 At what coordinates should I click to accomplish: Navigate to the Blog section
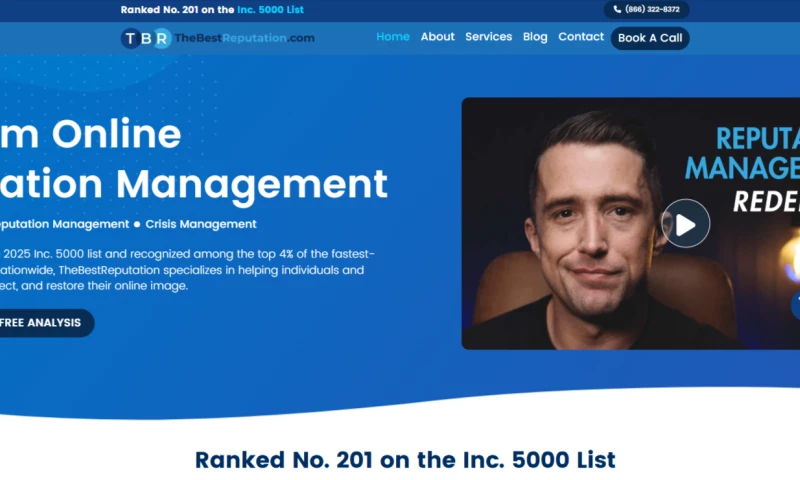pyautogui.click(x=535, y=37)
